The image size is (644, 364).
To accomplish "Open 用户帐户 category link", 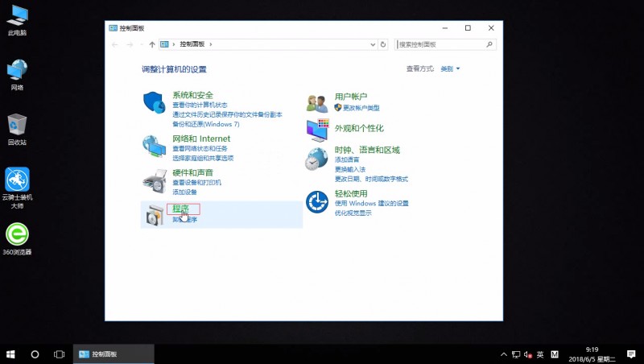I will pyautogui.click(x=351, y=97).
